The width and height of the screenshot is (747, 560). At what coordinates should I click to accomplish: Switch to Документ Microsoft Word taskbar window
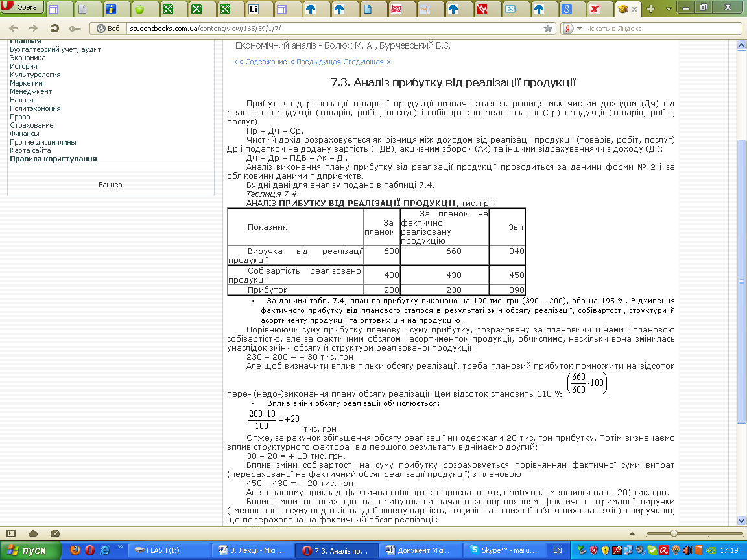420,550
